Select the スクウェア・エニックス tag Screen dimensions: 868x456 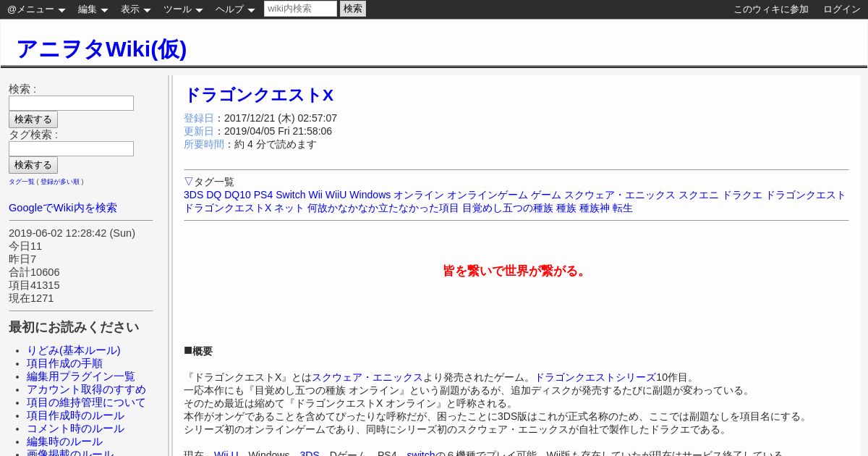[620, 195]
